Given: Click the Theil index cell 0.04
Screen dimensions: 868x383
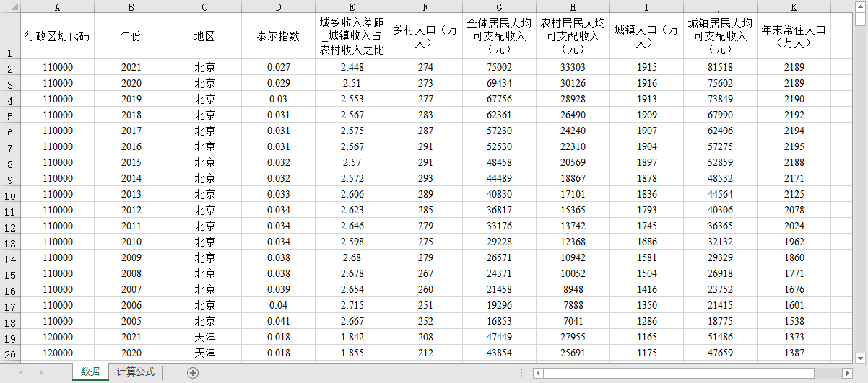Looking at the screenshot, I should pyautogui.click(x=278, y=306).
